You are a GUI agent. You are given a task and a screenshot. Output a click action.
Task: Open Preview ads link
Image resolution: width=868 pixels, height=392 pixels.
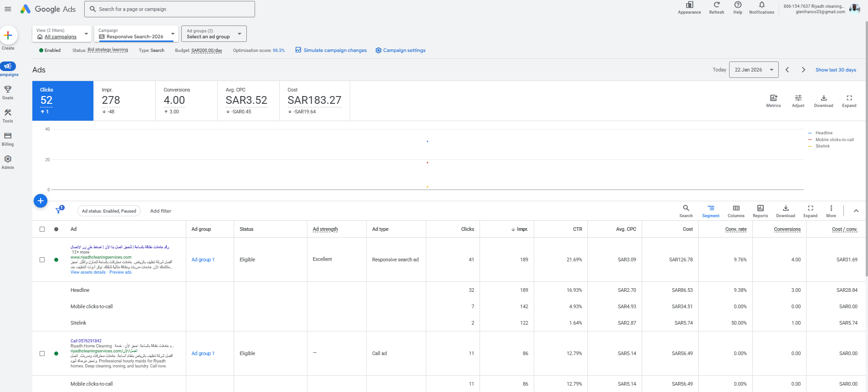pos(120,272)
